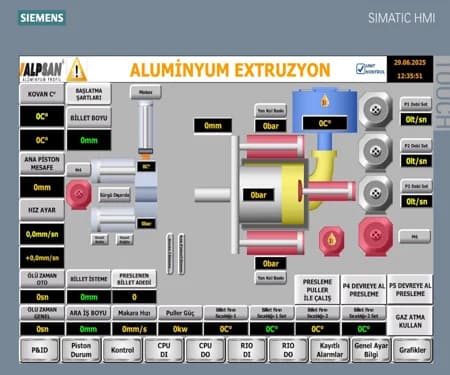Open the Piston Durum screen
The height and width of the screenshot is (375, 450).
[81, 350]
